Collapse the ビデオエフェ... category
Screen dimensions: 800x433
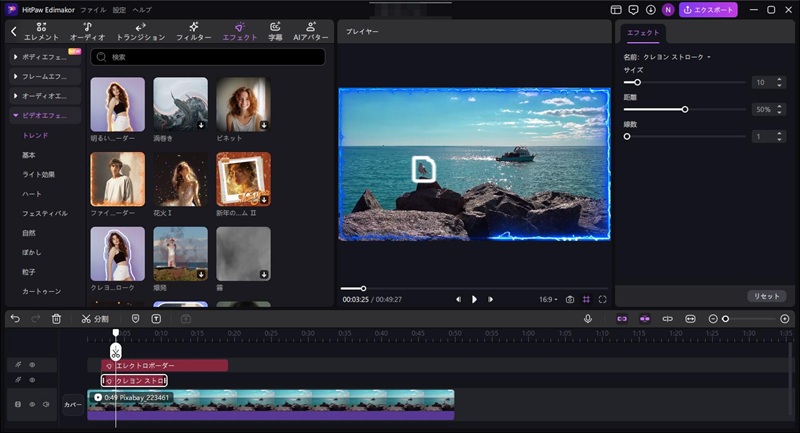(x=45, y=115)
